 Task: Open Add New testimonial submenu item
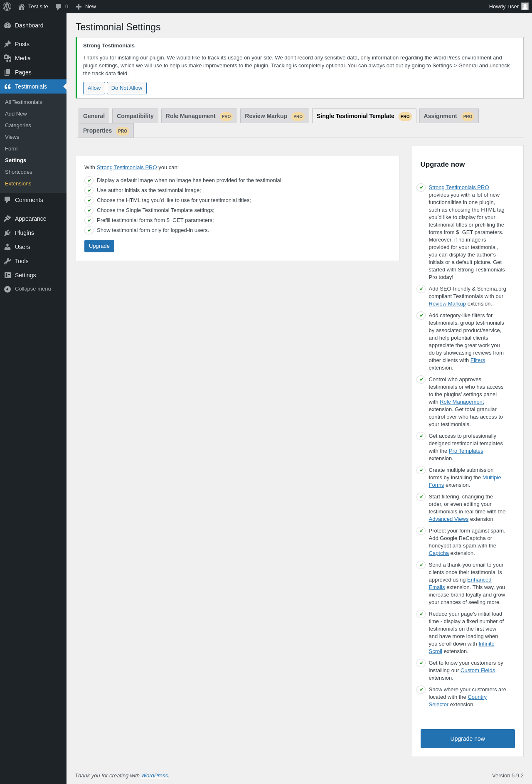(x=33, y=114)
